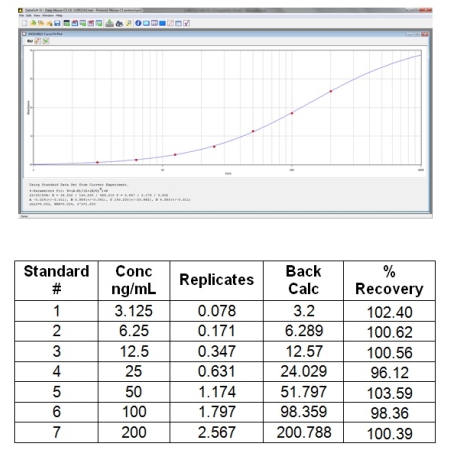This screenshot has width=450, height=450.
Task: Click the second yellow folder icon
Action: pyautogui.click(x=41, y=23)
